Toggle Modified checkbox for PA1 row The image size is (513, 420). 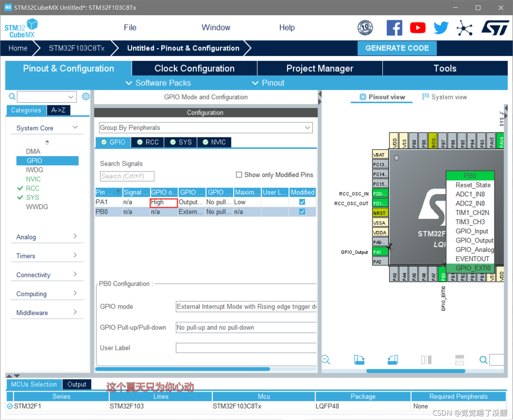(302, 202)
